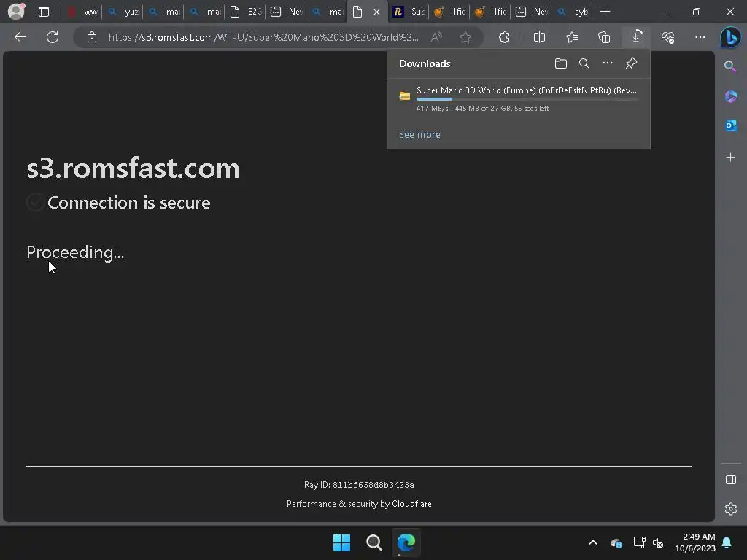The height and width of the screenshot is (560, 747).
Task: Open more options in the Downloads panel
Action: [608, 63]
